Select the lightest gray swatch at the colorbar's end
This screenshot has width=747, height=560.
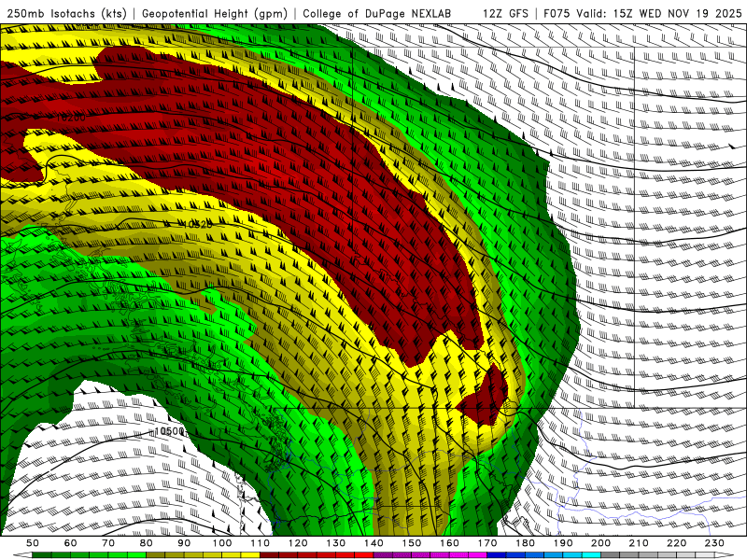705,555
